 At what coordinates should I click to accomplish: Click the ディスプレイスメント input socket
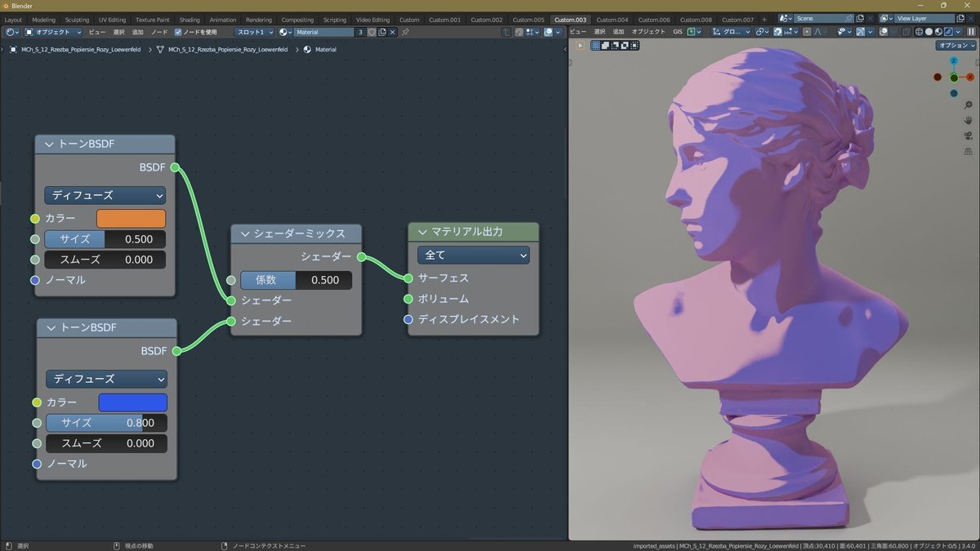pyautogui.click(x=408, y=319)
